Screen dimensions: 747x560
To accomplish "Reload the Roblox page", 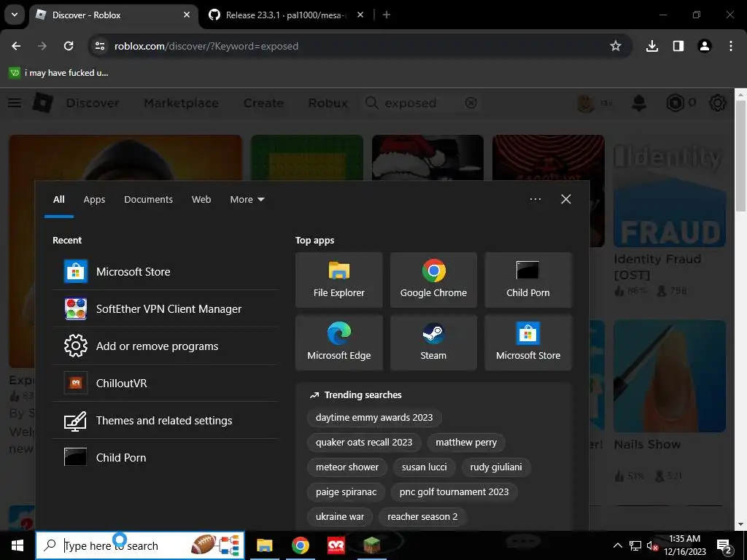I will (69, 46).
